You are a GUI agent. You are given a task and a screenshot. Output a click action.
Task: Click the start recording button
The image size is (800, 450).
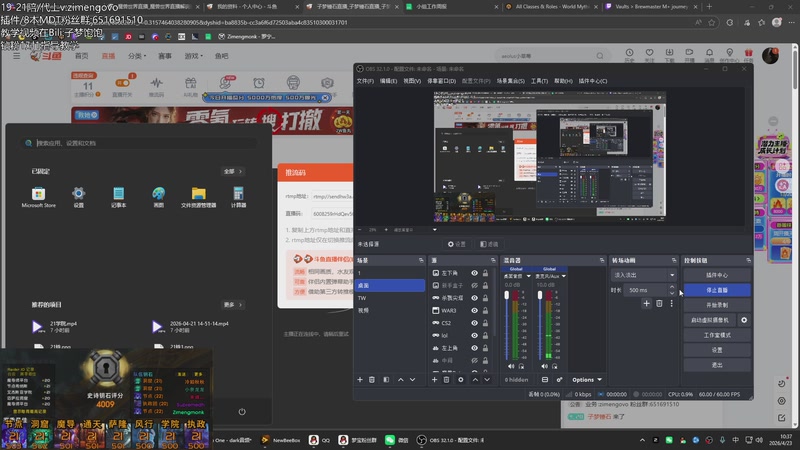[717, 305]
